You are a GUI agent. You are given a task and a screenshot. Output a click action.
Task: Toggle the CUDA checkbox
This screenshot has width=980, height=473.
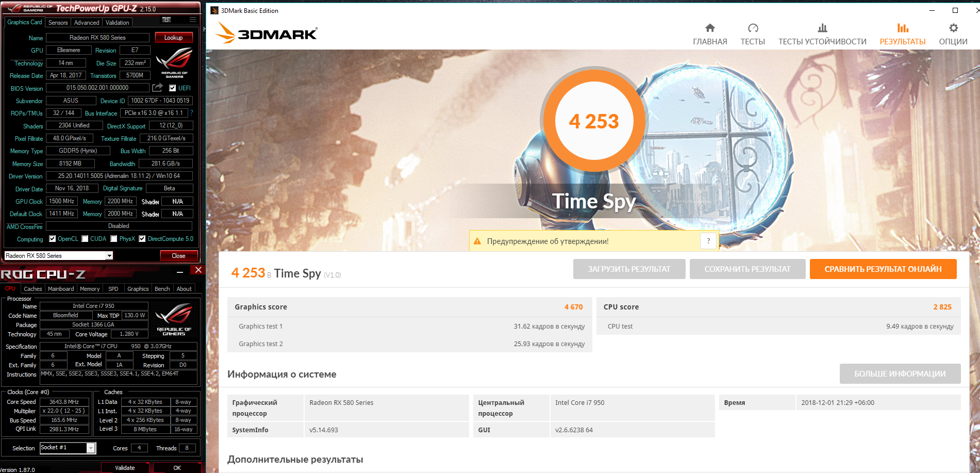tap(85, 239)
